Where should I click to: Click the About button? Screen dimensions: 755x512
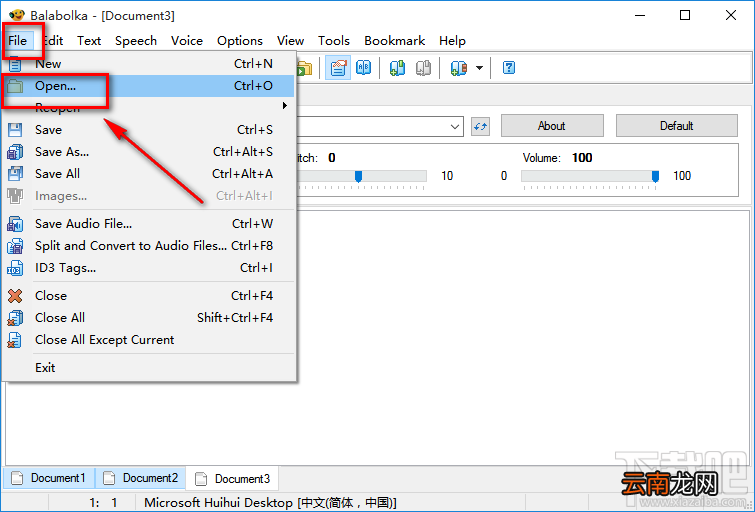(x=552, y=126)
